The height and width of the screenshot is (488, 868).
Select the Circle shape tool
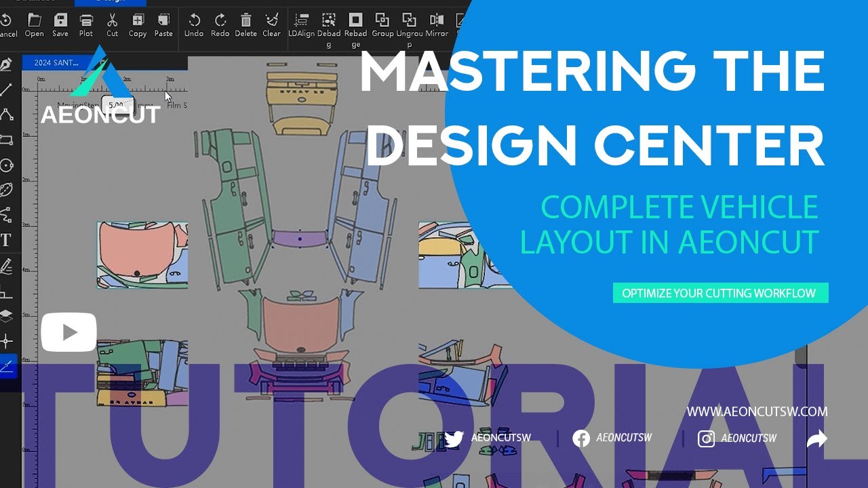click(x=6, y=165)
